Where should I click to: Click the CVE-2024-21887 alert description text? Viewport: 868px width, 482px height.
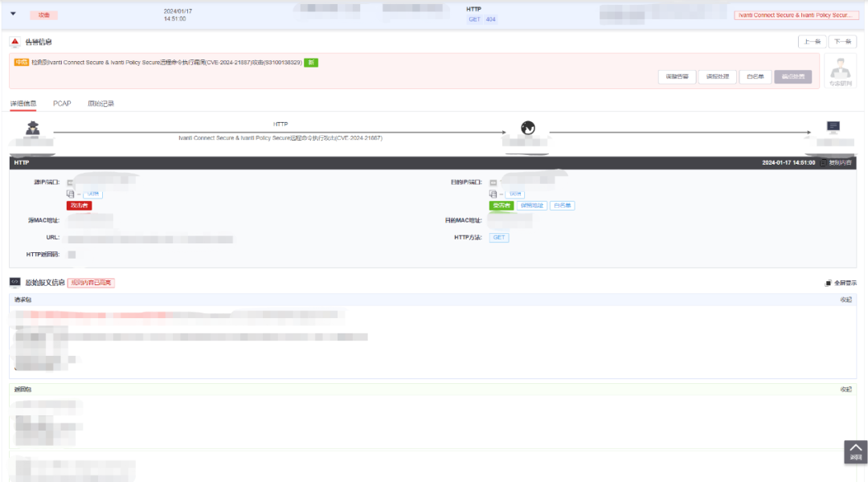click(x=166, y=63)
